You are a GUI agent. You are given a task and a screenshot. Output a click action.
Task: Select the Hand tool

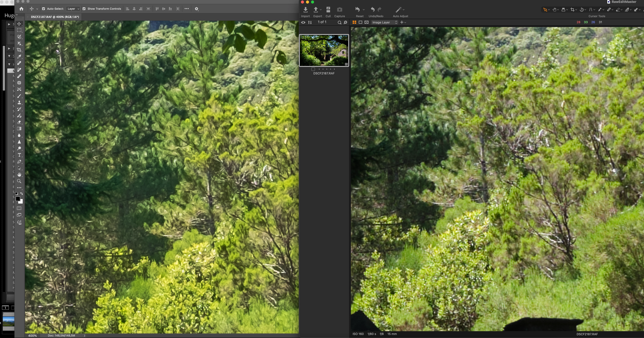(19, 175)
